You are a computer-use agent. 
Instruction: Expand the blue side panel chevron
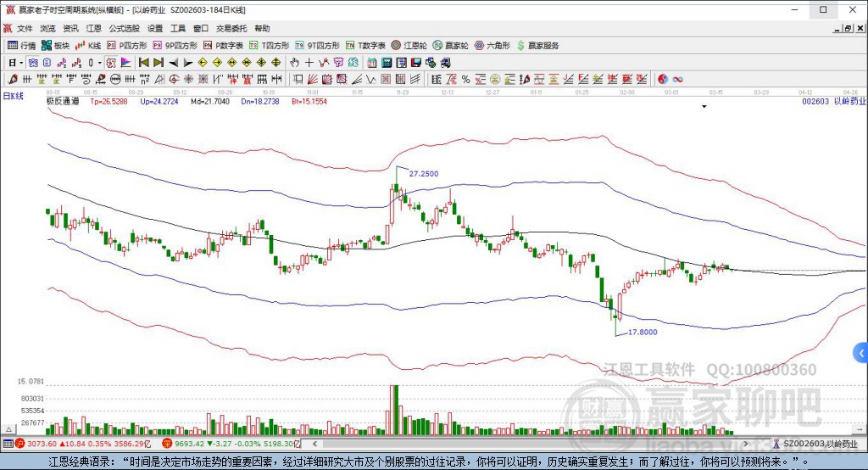[861, 353]
